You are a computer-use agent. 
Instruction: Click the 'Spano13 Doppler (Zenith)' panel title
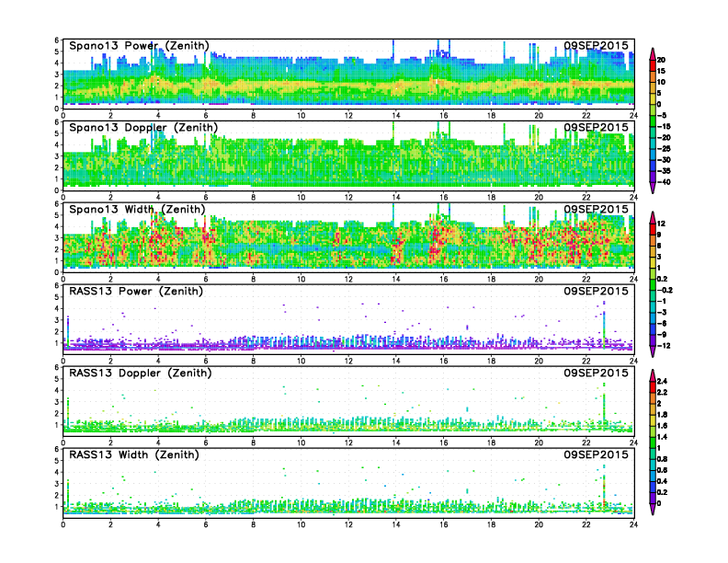(x=143, y=128)
